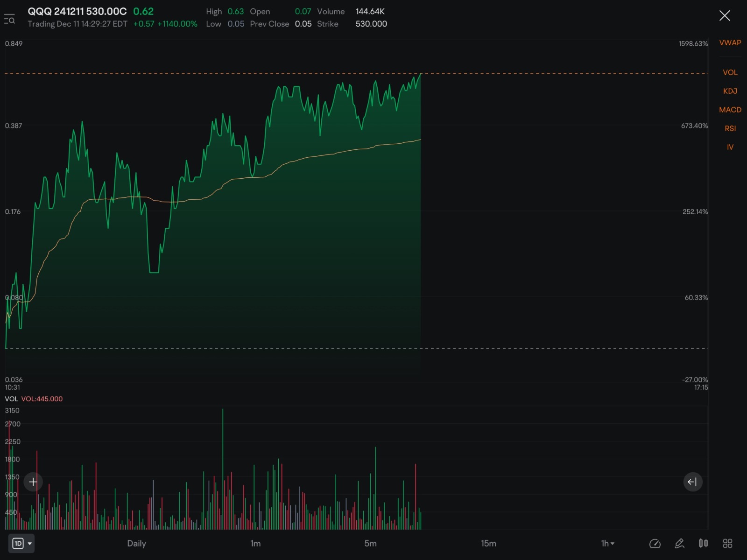Click the Prev Close 0.05 value

[x=303, y=24]
